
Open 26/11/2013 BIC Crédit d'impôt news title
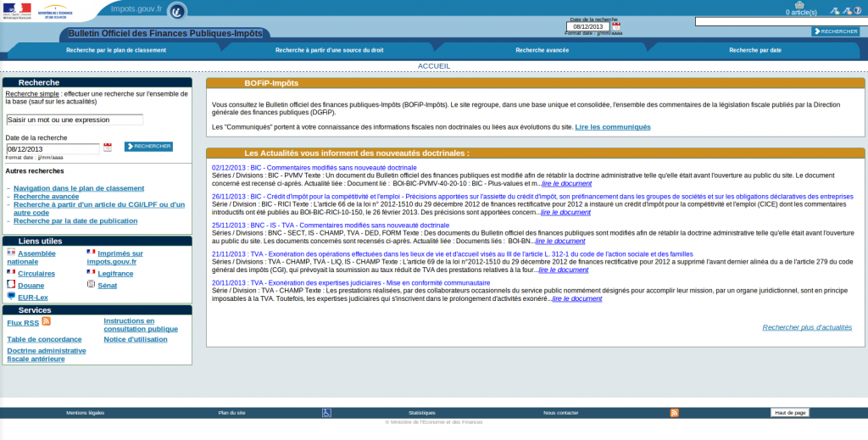pos(532,197)
